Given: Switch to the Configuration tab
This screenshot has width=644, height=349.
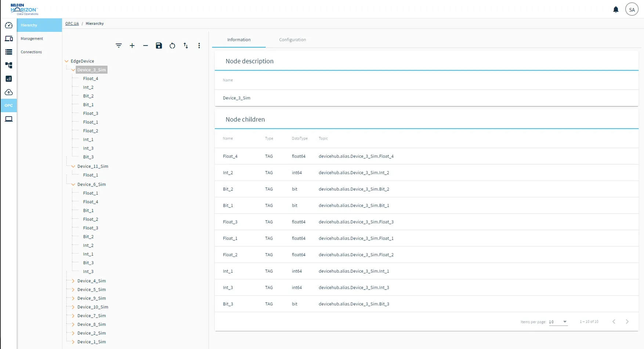Looking at the screenshot, I should tap(292, 40).
